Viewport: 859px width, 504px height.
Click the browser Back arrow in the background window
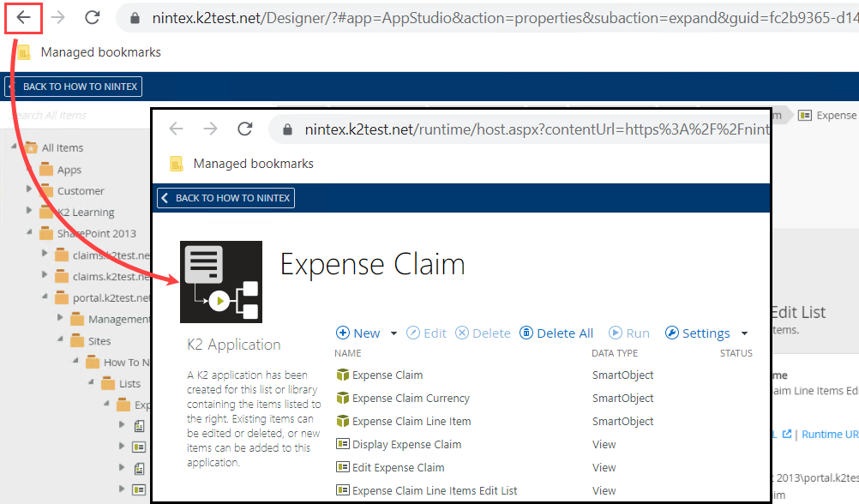pos(23,17)
